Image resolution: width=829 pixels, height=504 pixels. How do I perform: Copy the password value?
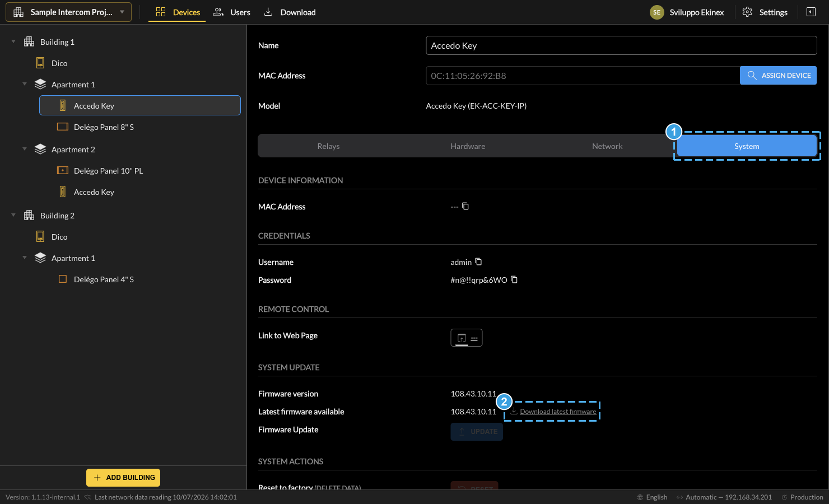[514, 279]
